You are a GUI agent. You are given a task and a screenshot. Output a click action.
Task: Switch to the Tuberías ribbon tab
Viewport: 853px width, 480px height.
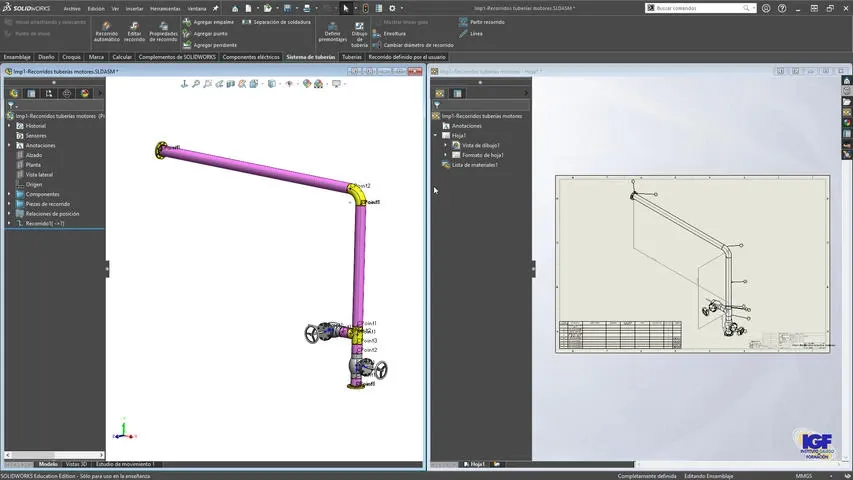tap(351, 57)
